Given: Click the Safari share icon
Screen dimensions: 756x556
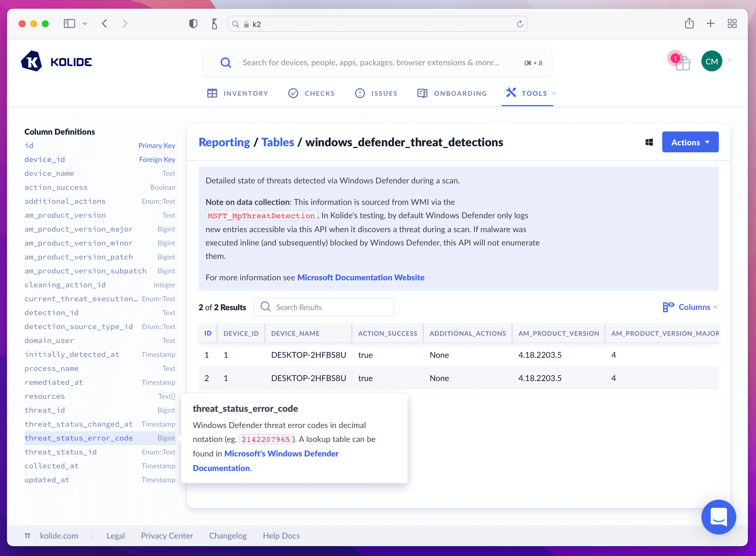Looking at the screenshot, I should [x=689, y=24].
